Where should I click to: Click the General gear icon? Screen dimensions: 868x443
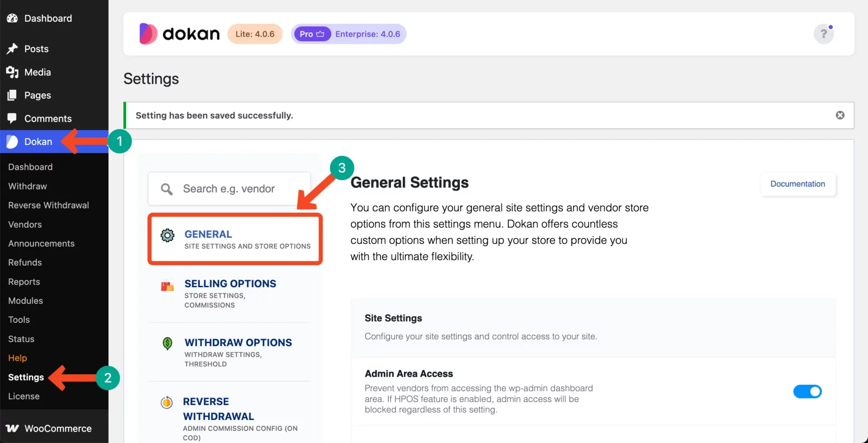pos(167,235)
